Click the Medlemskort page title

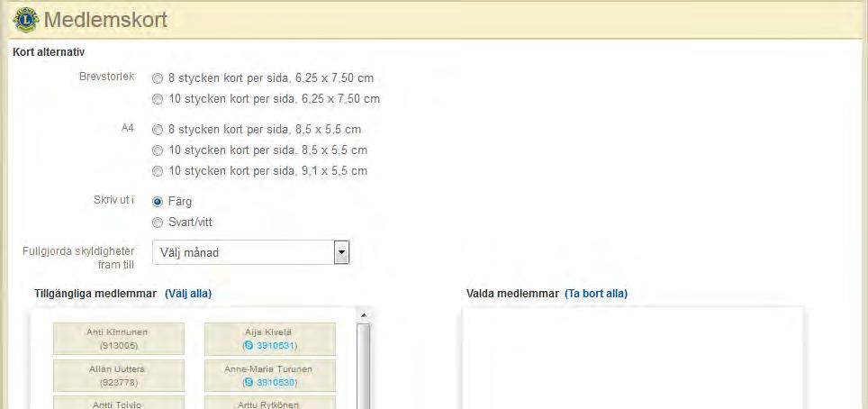[105, 21]
